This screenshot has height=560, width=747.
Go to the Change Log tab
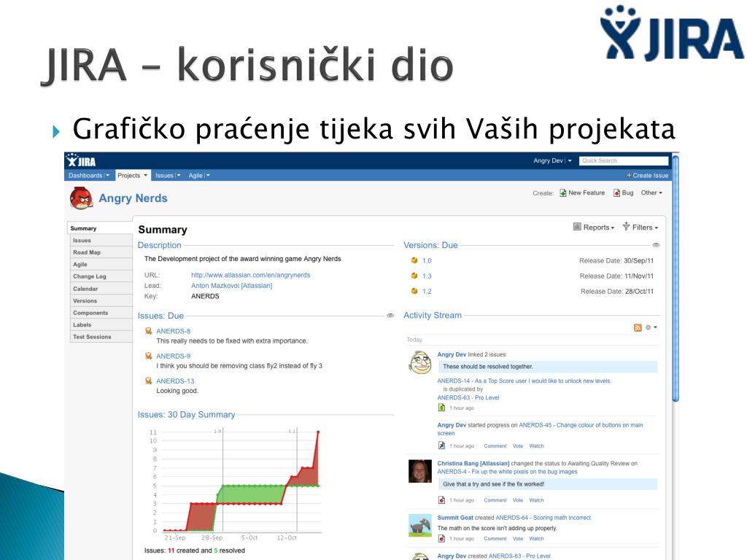click(x=101, y=276)
